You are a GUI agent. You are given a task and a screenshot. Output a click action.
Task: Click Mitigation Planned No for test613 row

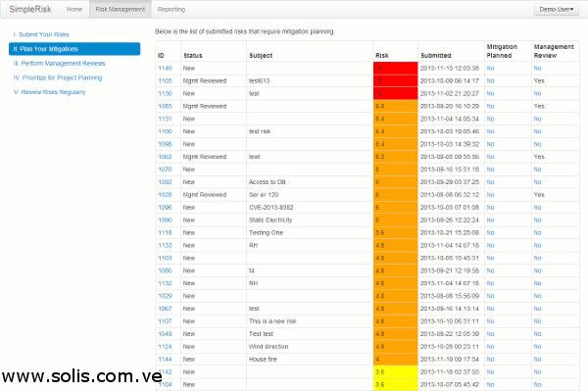click(x=490, y=81)
